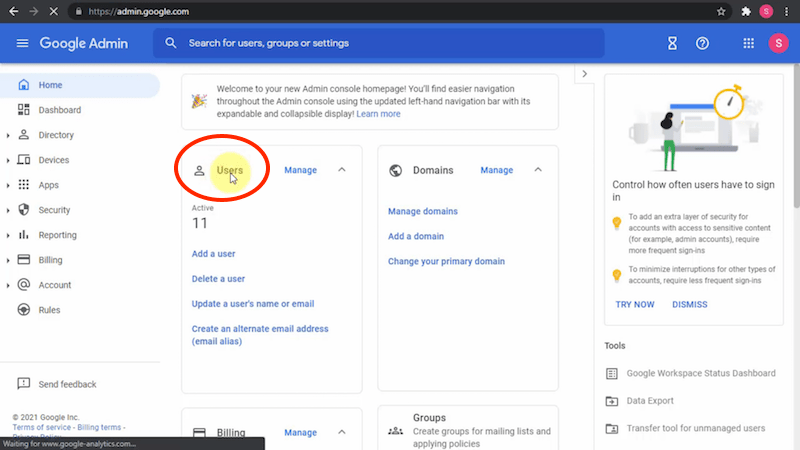Click the Add a domain link

coord(416,236)
